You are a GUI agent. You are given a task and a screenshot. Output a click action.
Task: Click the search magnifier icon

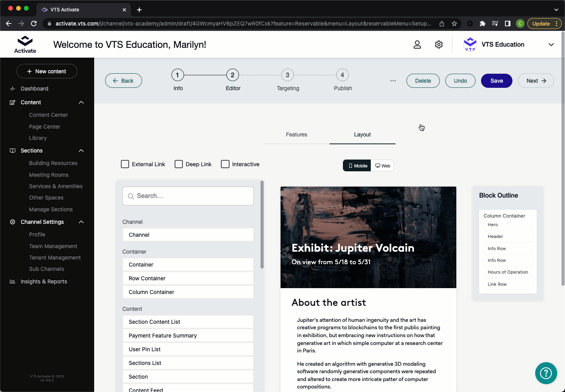[x=131, y=196]
